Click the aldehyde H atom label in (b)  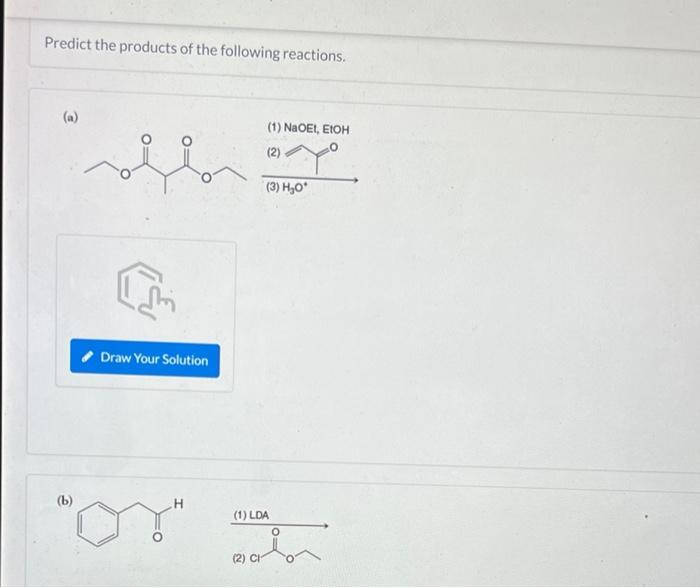click(x=179, y=504)
